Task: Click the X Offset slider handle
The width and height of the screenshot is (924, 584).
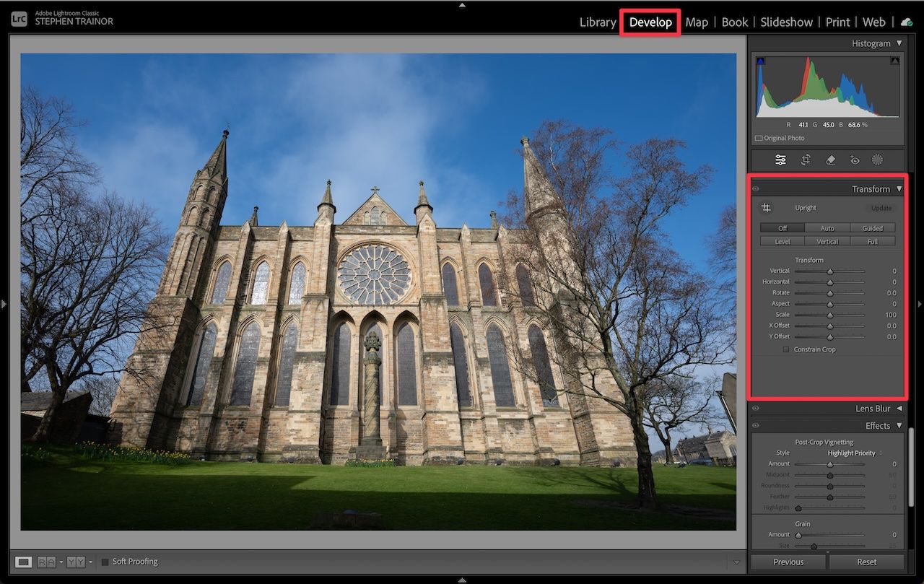Action: tap(830, 326)
